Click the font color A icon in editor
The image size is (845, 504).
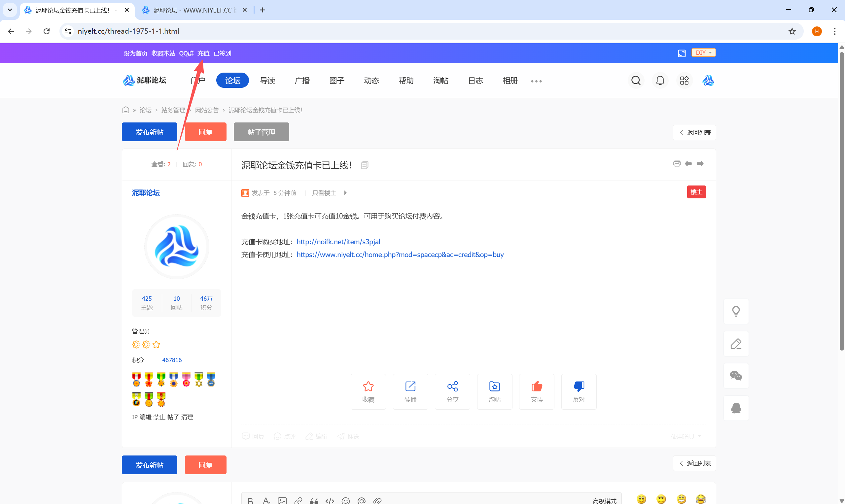266,500
